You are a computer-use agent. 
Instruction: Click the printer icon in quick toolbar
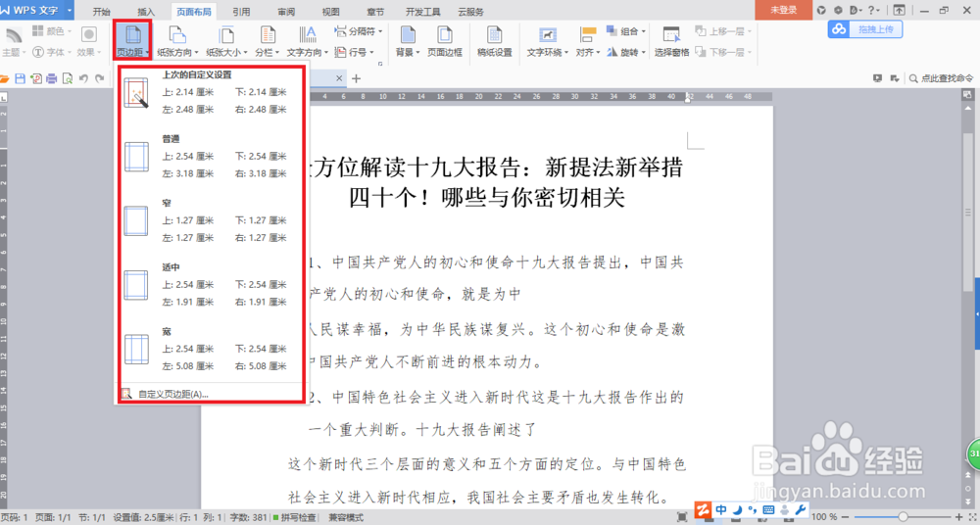[x=52, y=78]
